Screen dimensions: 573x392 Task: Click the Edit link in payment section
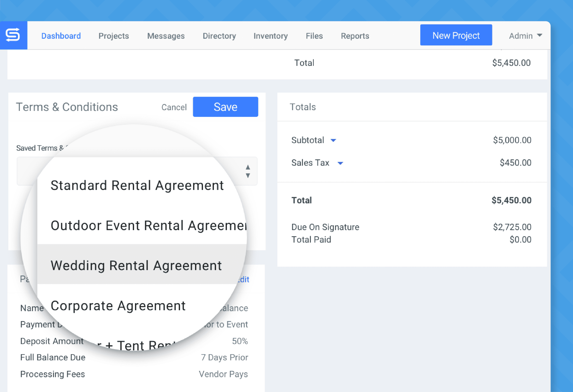[x=243, y=280]
